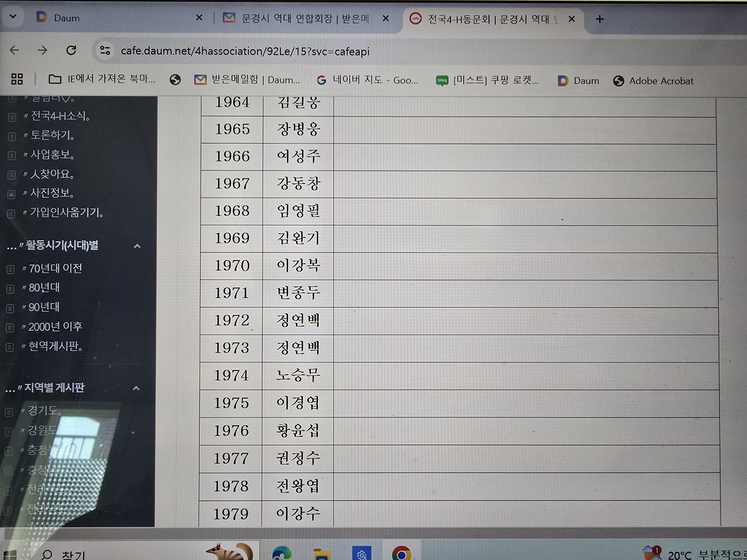
Task: Open the 2000년 이후 board
Action: tap(55, 327)
